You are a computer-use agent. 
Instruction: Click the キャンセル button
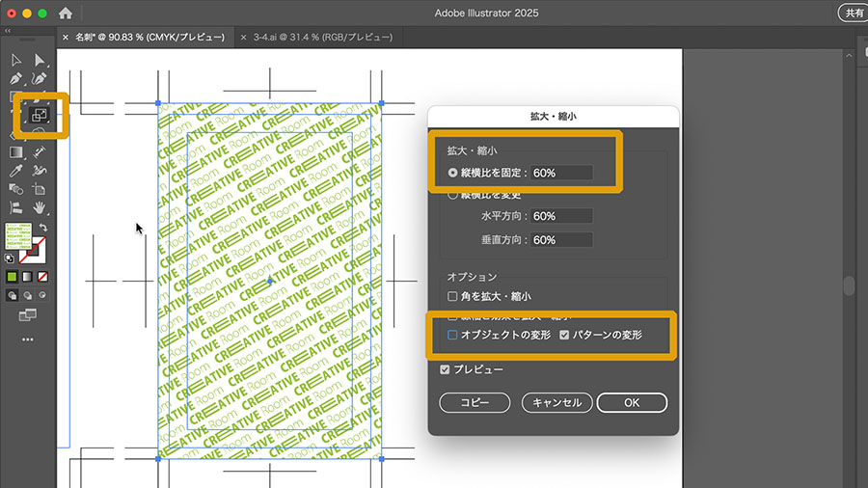pos(556,402)
